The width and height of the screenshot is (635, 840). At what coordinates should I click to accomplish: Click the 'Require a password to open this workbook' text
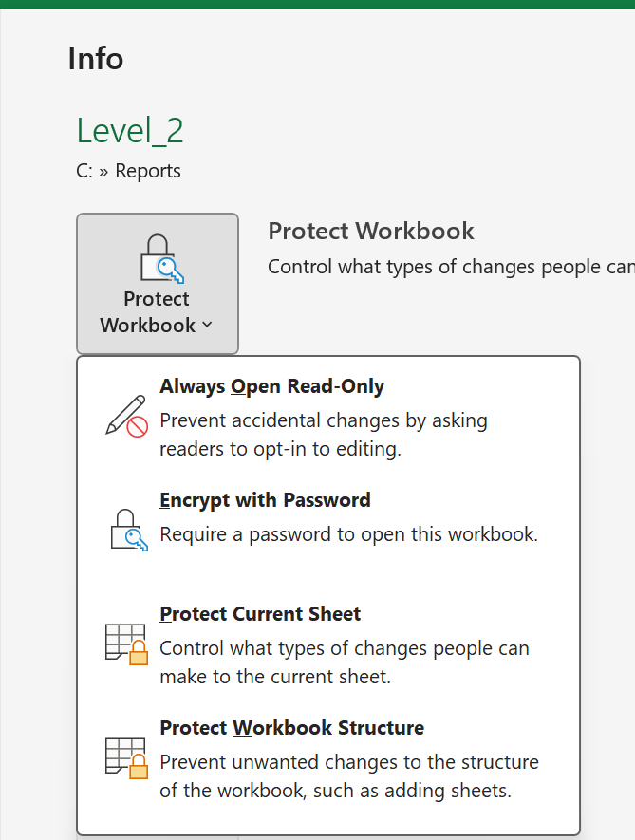click(349, 534)
